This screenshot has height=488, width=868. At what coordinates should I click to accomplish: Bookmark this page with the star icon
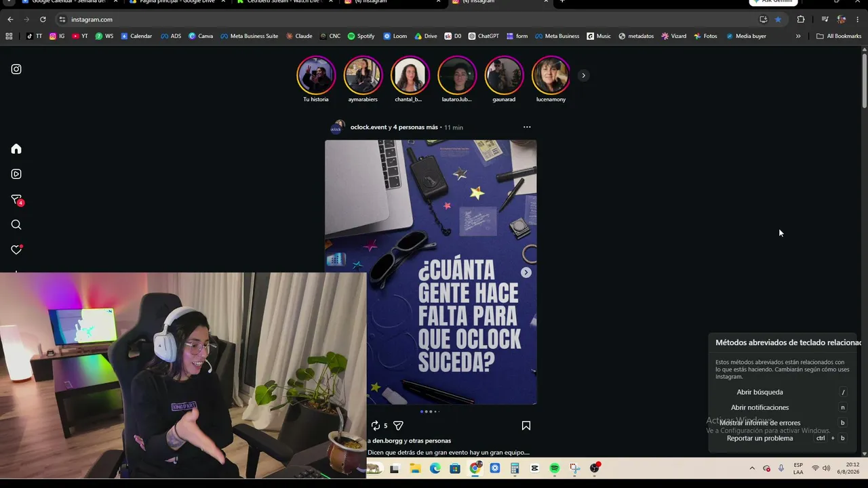778,20
